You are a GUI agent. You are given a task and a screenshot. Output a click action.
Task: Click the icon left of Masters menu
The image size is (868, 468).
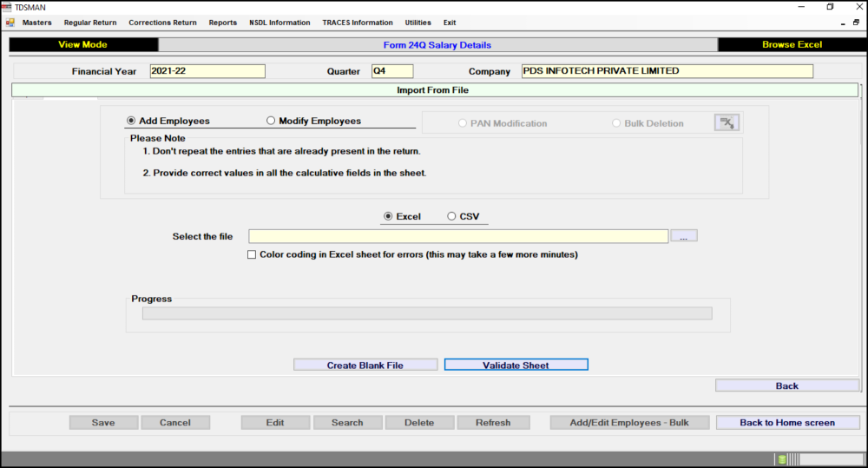[x=10, y=23]
